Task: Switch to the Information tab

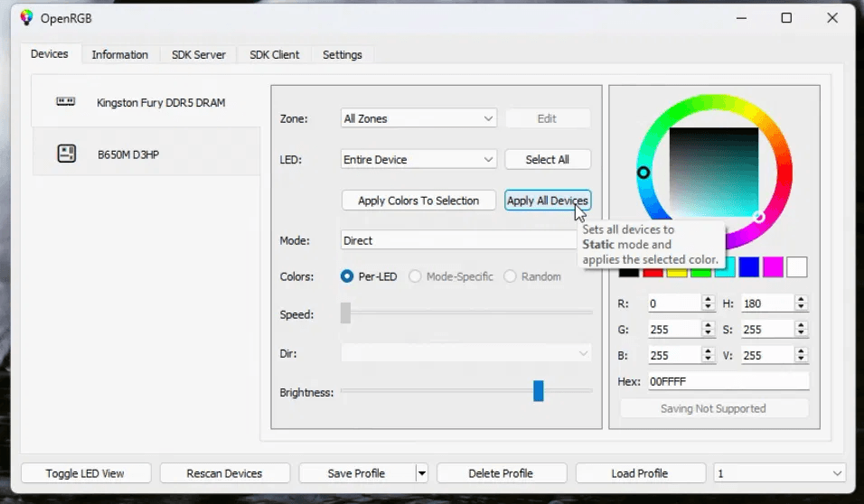Action: point(119,54)
